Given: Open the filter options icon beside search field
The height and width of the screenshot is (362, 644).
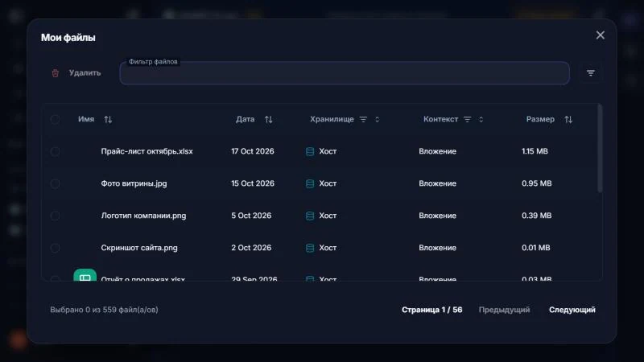Looking at the screenshot, I should click(x=591, y=73).
